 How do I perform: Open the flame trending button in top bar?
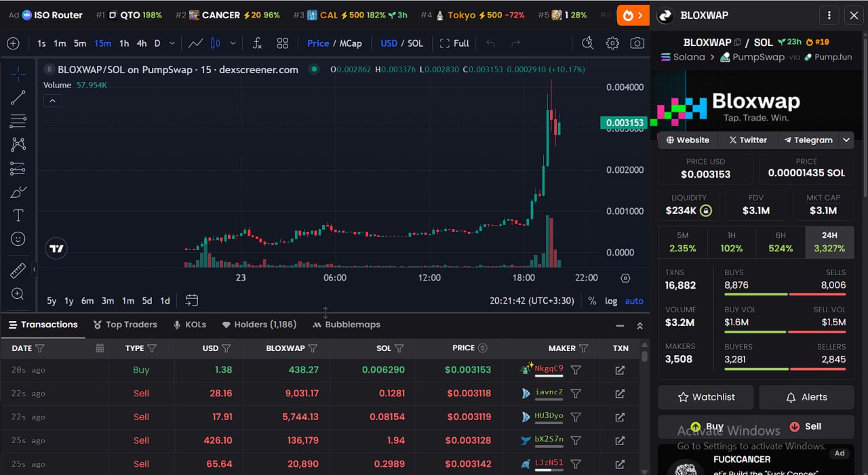(633, 15)
